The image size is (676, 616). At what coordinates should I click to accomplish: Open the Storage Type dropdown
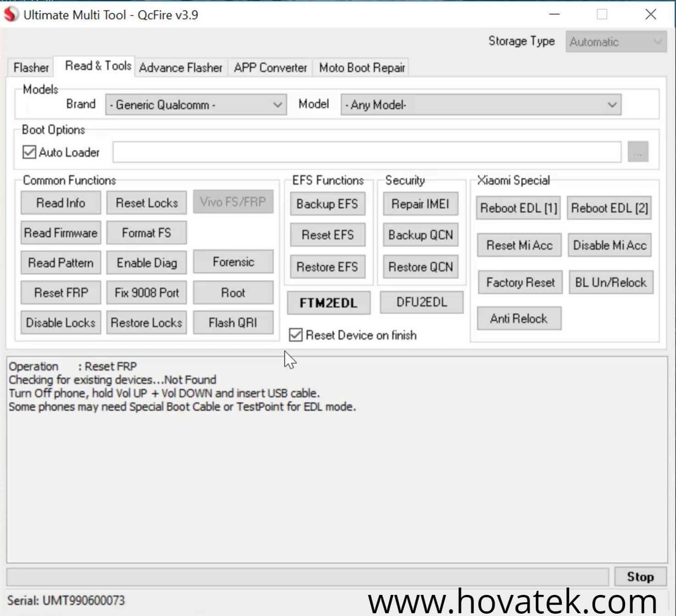(615, 42)
